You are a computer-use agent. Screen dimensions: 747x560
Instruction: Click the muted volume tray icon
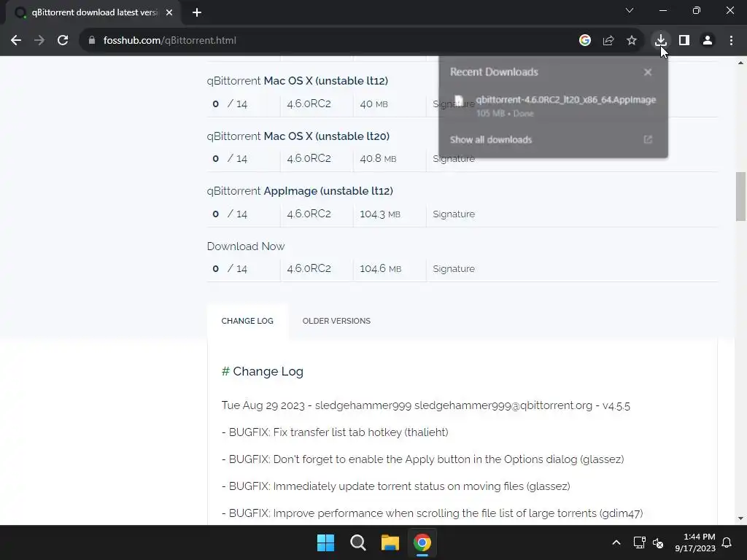pos(658,542)
